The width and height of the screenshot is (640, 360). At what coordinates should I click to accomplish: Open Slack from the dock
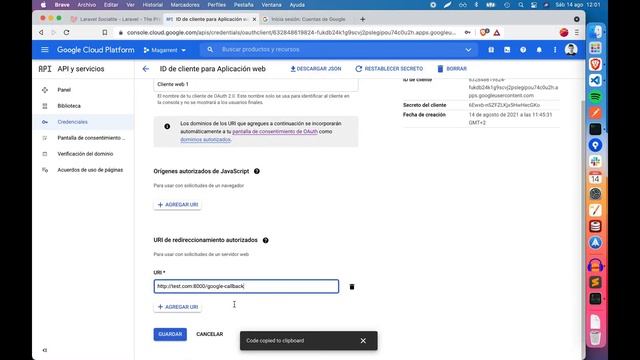click(596, 161)
